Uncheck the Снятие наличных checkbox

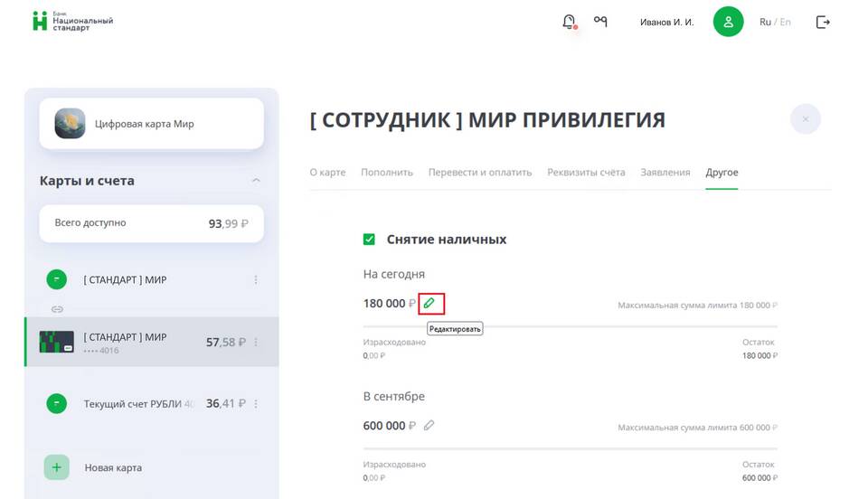coord(369,240)
